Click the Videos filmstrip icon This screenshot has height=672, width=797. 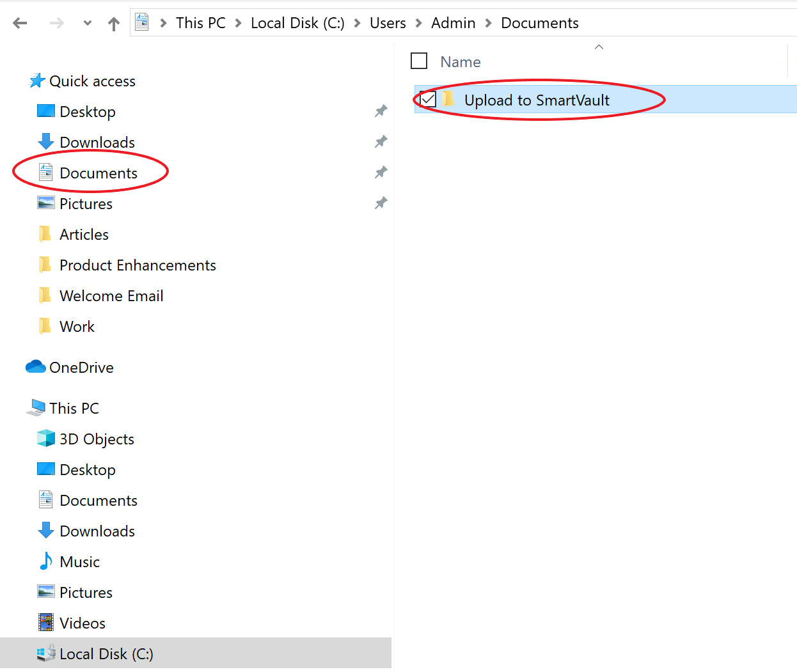[x=46, y=622]
